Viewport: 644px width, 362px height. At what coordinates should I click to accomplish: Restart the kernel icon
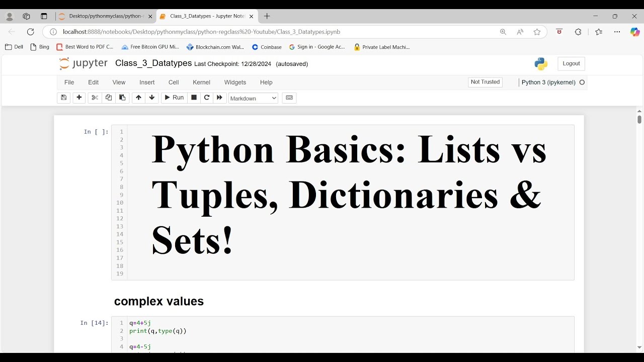(206, 98)
